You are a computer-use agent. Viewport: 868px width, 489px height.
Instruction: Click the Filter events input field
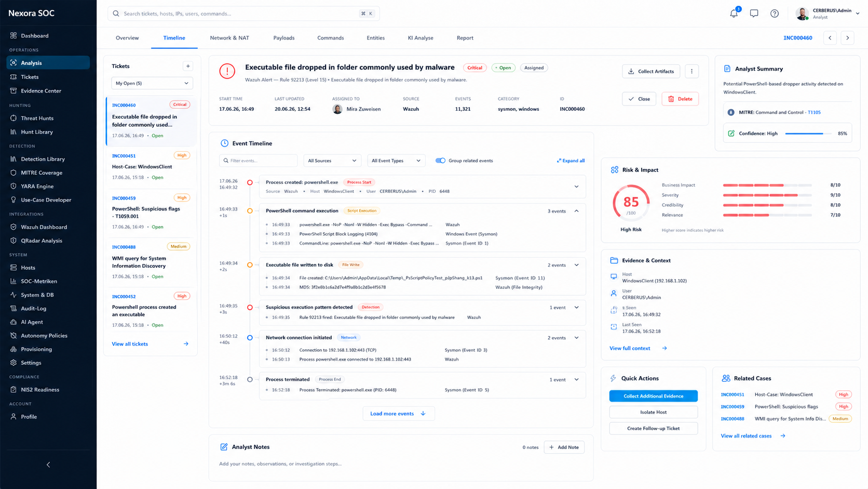(x=258, y=161)
